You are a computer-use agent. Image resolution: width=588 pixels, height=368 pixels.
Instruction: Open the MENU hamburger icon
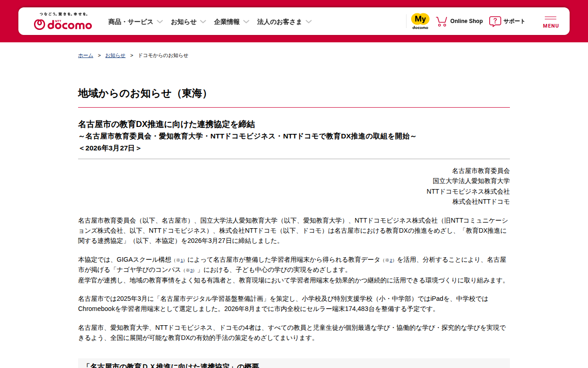point(551,22)
